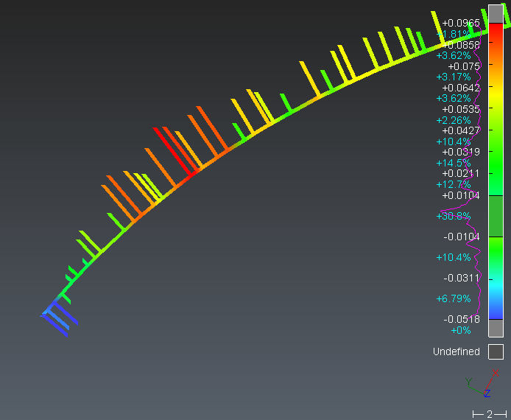Click the Y axis on the orientation triad
Screen dimensions: 511x420
[469, 382]
